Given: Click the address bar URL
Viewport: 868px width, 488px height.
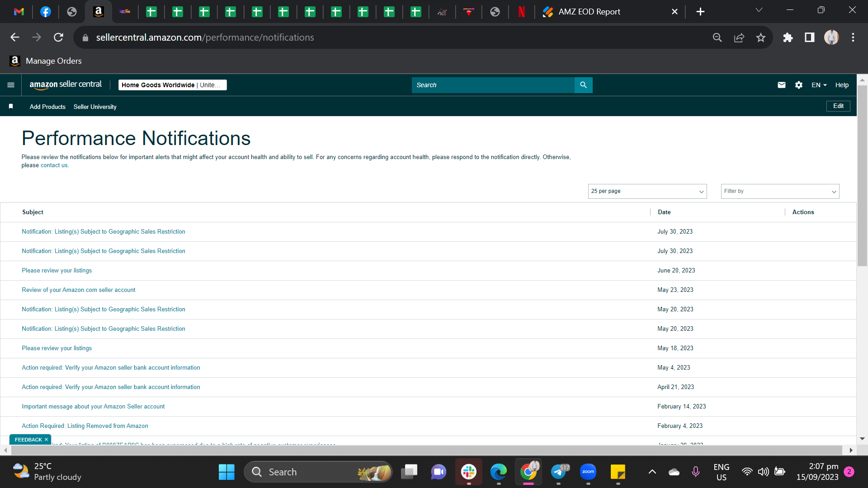Looking at the screenshot, I should click(205, 38).
